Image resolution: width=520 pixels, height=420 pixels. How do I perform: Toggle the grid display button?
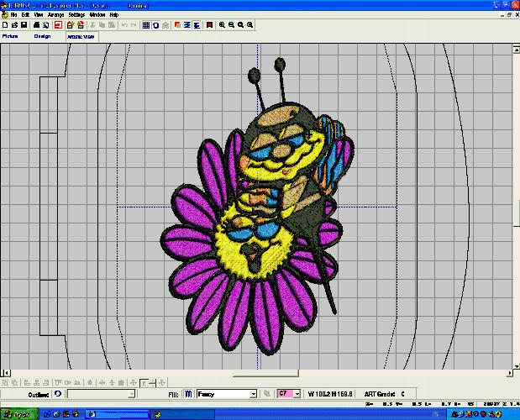pos(145,25)
